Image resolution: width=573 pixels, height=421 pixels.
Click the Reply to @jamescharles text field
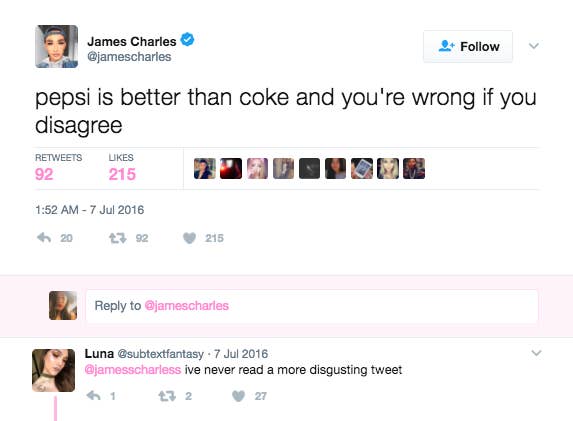pos(312,306)
